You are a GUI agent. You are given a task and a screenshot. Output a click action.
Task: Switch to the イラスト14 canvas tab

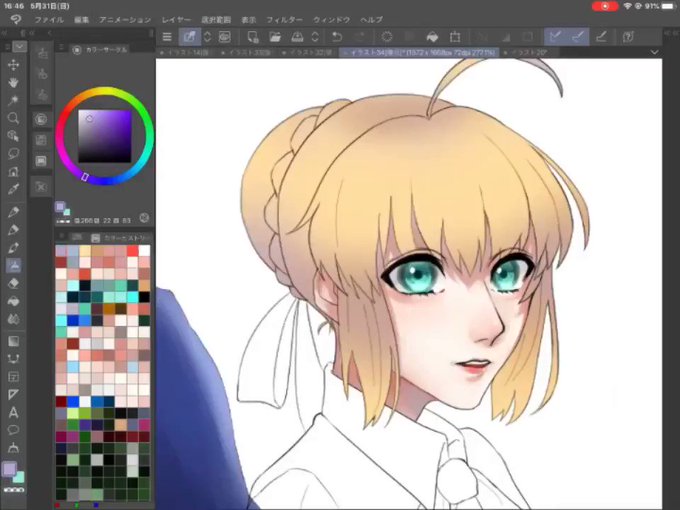click(x=186, y=52)
